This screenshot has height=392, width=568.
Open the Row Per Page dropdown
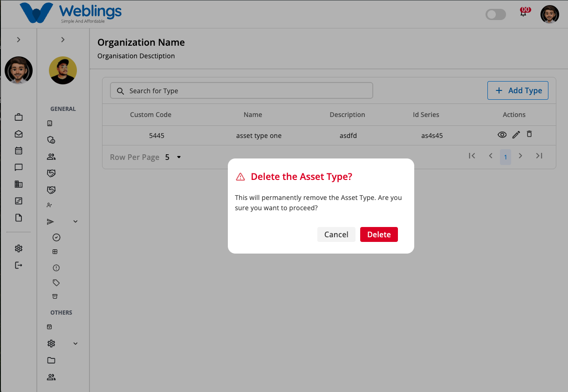click(173, 158)
